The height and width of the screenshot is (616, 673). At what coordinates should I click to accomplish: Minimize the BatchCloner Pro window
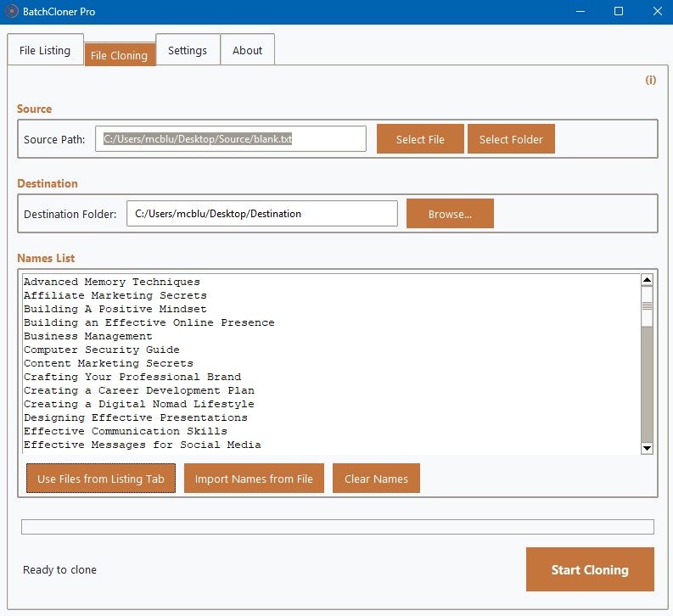[580, 12]
